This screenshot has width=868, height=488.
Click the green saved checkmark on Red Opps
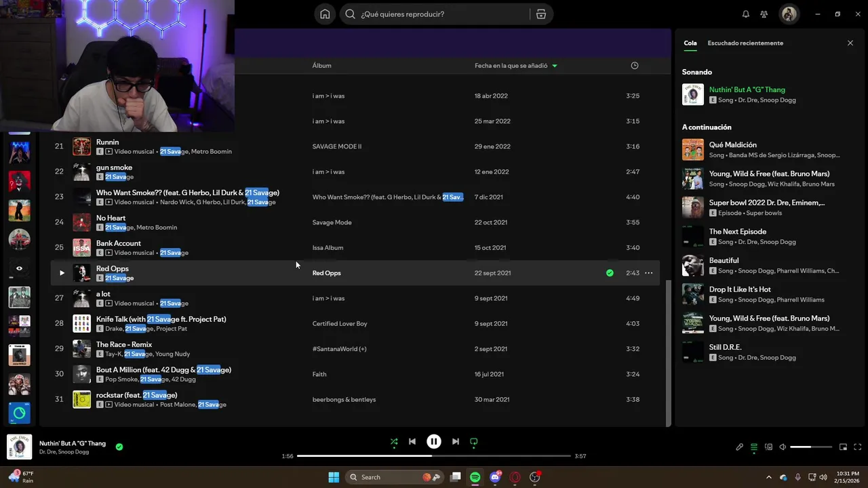coord(610,273)
